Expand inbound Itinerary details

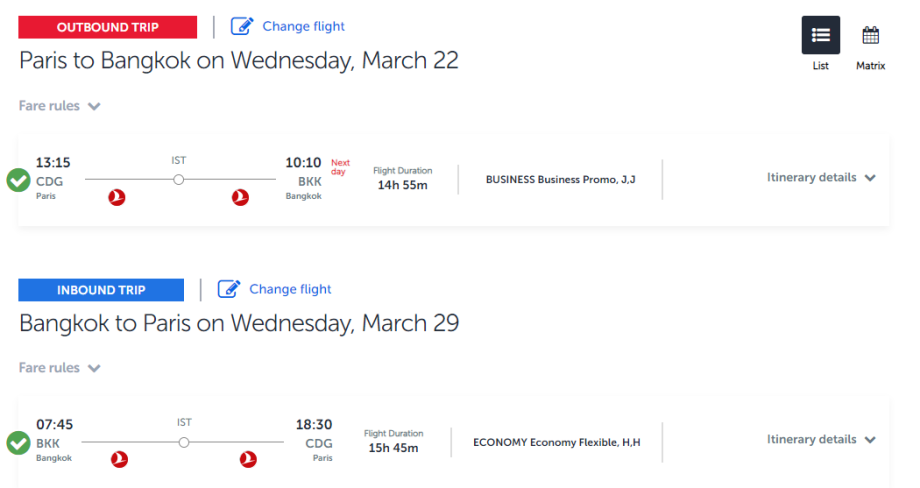click(x=821, y=440)
